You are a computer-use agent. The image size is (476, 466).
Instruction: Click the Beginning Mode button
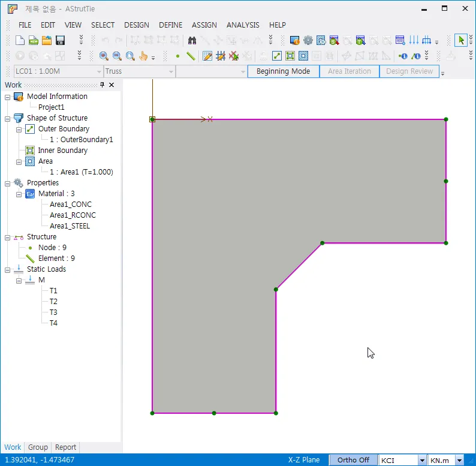click(283, 71)
